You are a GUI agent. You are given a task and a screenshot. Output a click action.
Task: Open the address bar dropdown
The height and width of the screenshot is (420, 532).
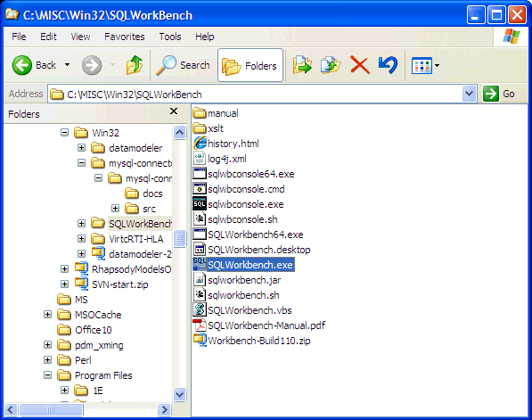click(470, 94)
